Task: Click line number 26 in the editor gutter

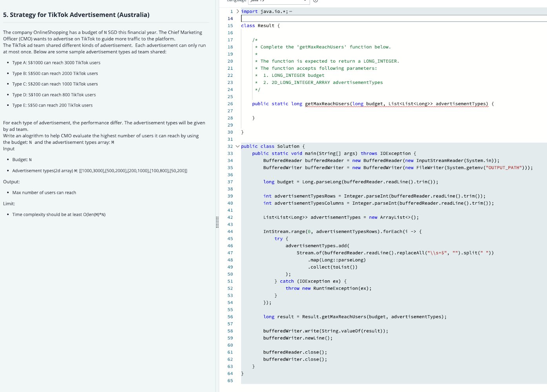Action: pos(230,103)
